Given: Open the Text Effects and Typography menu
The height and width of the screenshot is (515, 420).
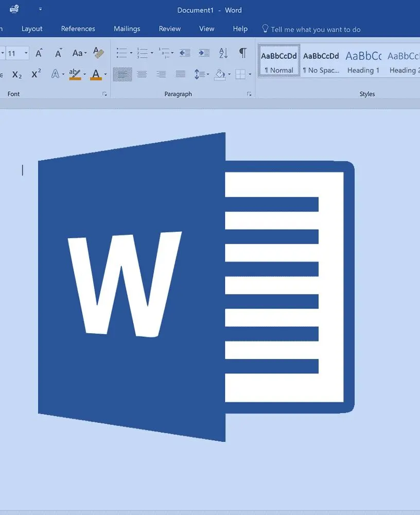Looking at the screenshot, I should click(x=57, y=74).
